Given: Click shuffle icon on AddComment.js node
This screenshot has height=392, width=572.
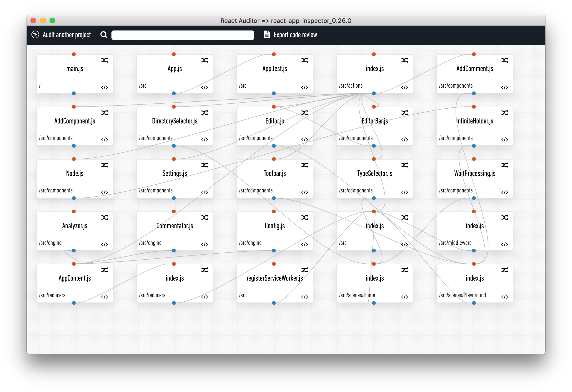Looking at the screenshot, I should (505, 60).
